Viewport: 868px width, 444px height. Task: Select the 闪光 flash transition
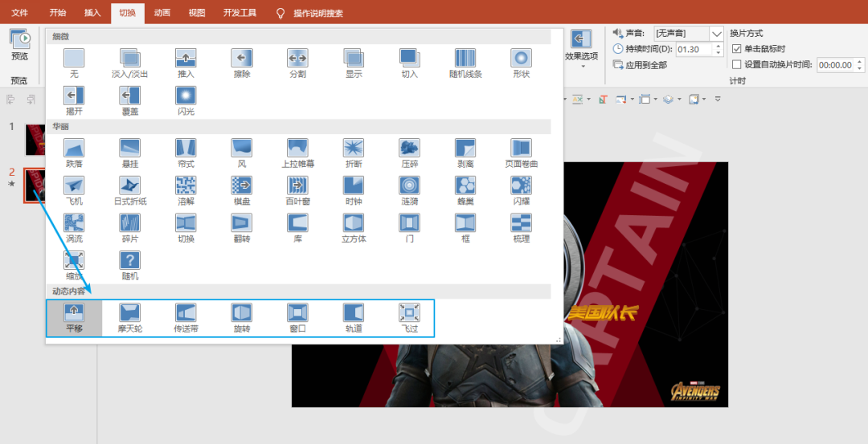pos(186,100)
